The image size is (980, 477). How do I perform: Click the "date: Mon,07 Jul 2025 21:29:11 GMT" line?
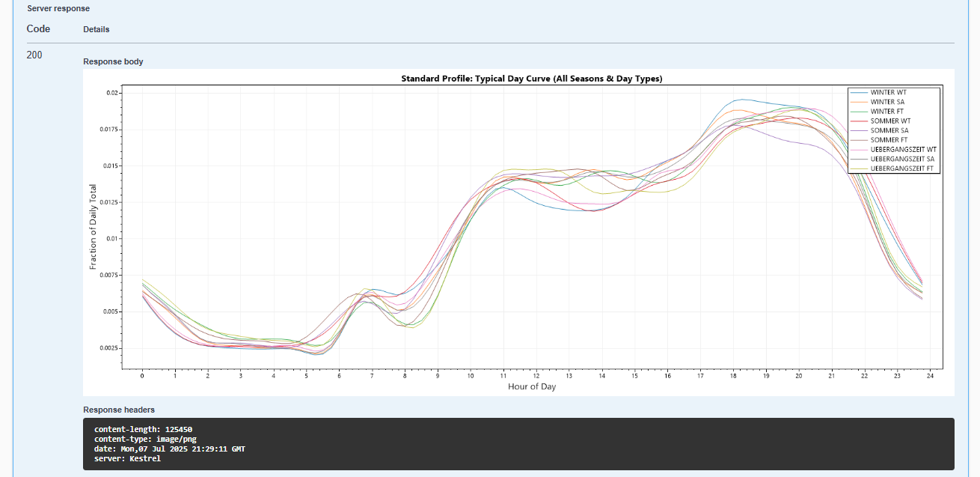(x=170, y=449)
